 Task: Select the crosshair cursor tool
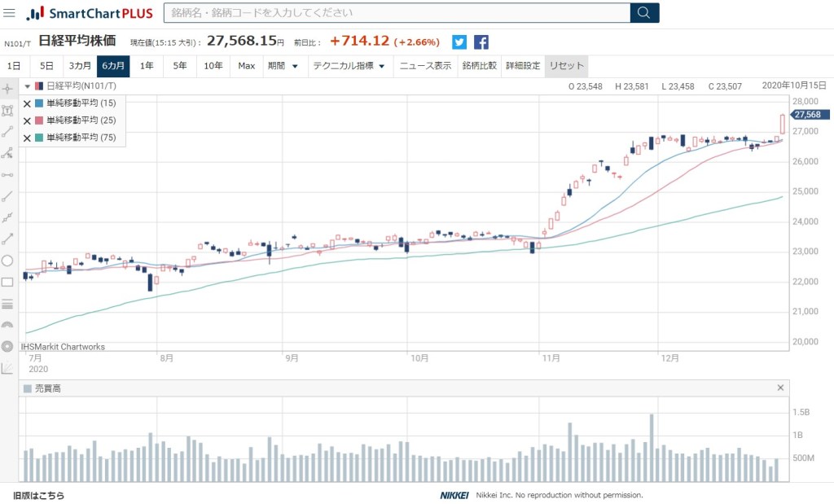7,89
